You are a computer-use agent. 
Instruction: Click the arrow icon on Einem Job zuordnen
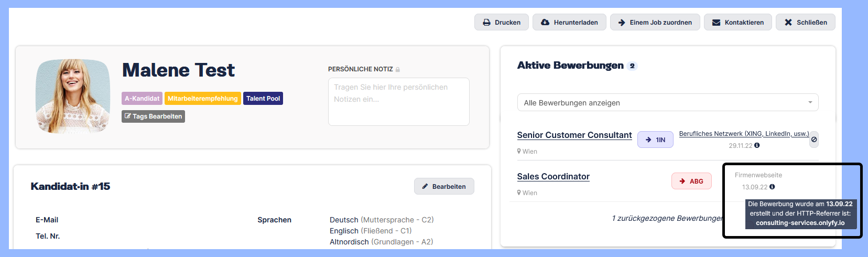[622, 23]
